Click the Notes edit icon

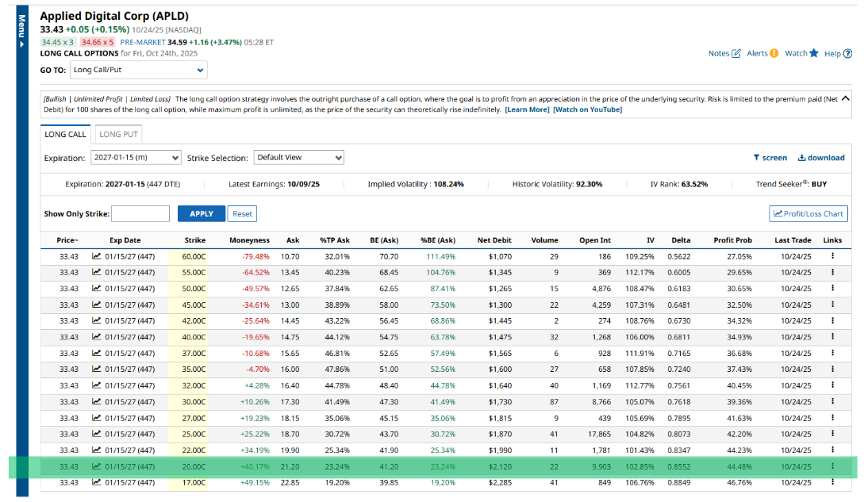pos(735,53)
